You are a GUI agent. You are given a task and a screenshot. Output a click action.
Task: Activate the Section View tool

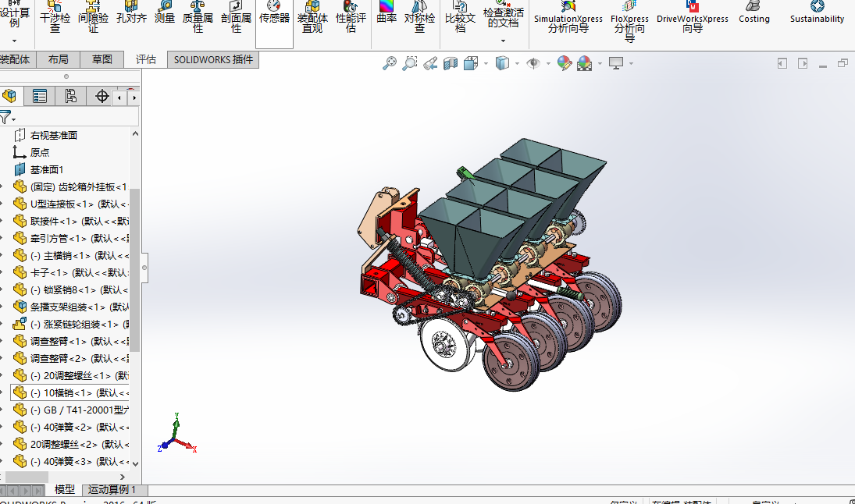(x=451, y=64)
